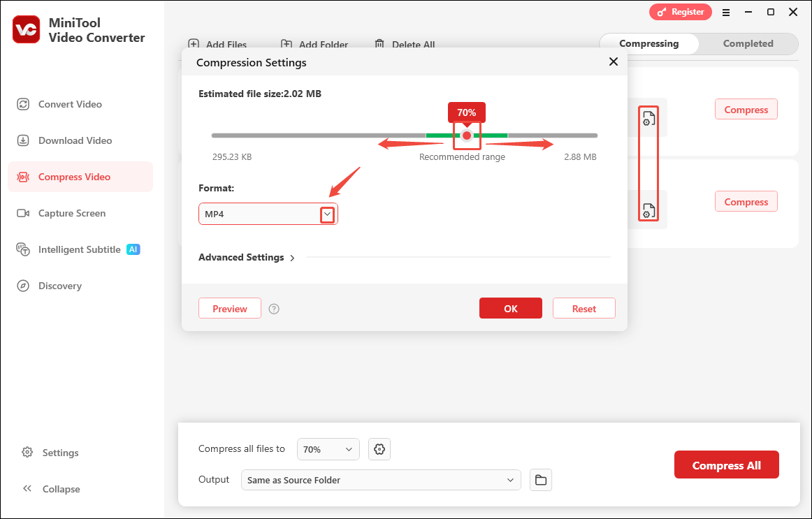Open the Discovery page
Screen dimensions: 812x519
click(49, 286)
